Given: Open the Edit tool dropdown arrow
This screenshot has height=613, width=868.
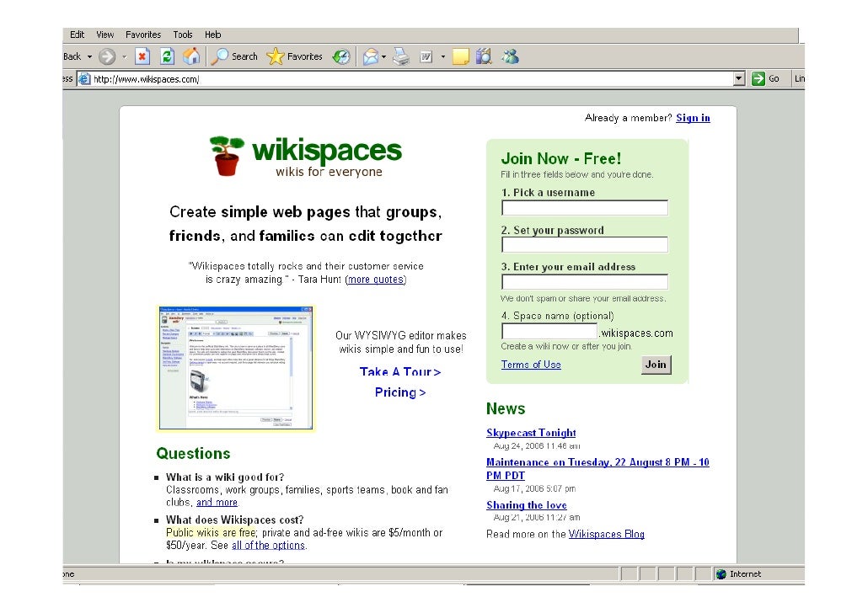Looking at the screenshot, I should coord(443,56).
